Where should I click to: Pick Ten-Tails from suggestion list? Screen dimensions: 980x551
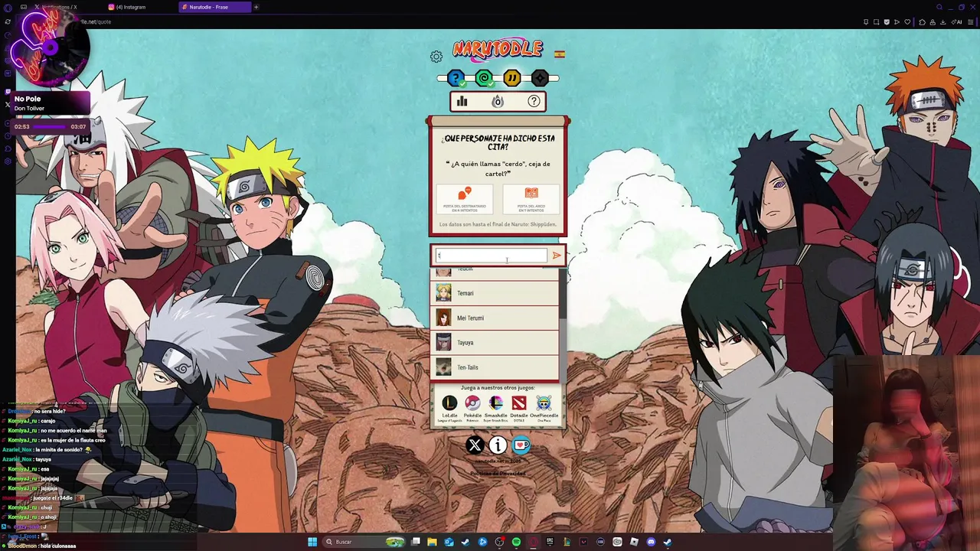(x=495, y=367)
